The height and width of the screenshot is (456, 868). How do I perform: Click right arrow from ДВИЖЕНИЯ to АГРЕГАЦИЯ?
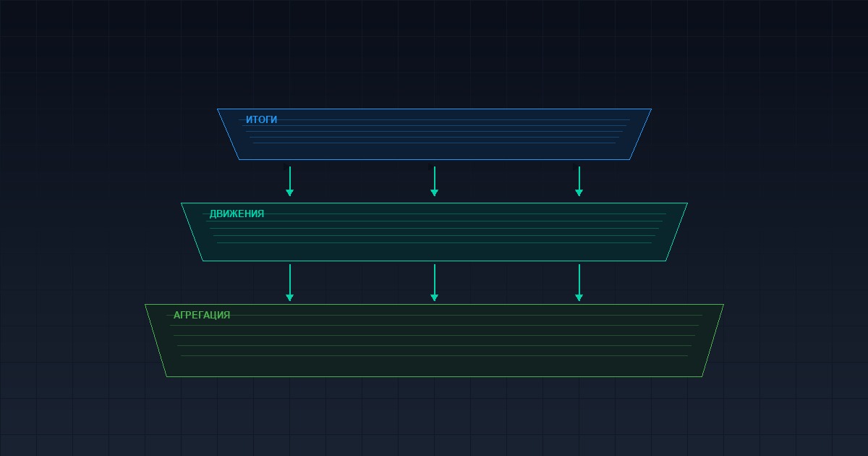(579, 282)
